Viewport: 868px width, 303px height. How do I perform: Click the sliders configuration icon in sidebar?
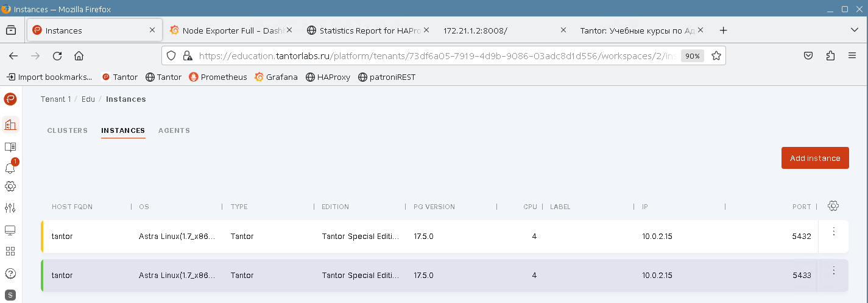[10, 208]
